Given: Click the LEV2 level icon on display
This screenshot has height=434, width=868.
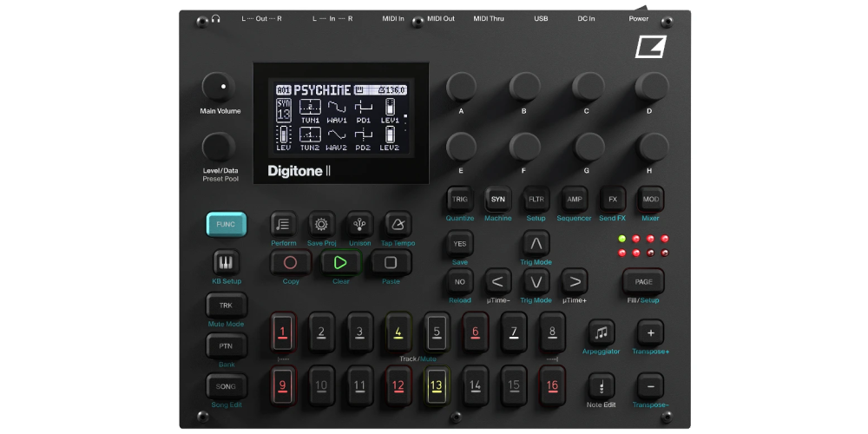Looking at the screenshot, I should (x=390, y=134).
